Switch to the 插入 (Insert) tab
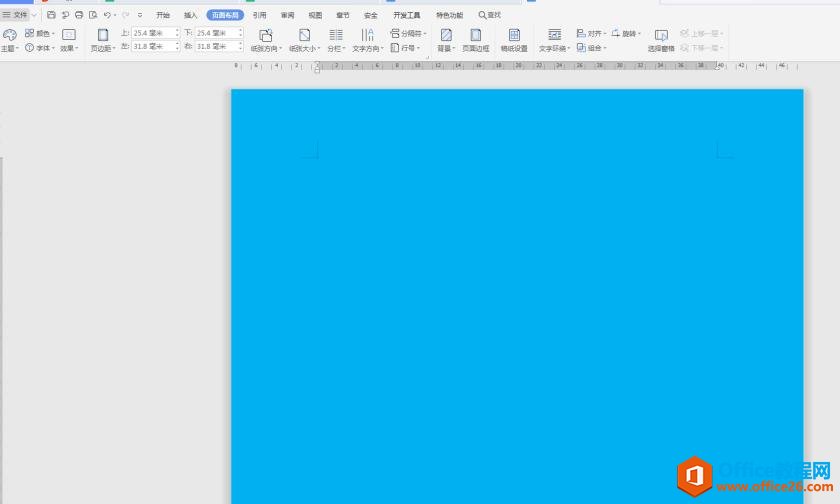The height and width of the screenshot is (504, 840). point(190,15)
